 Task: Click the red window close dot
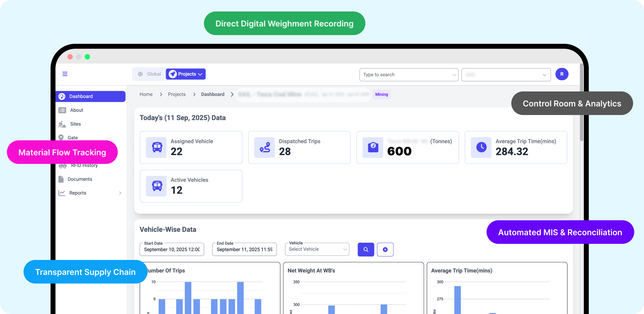70,57
